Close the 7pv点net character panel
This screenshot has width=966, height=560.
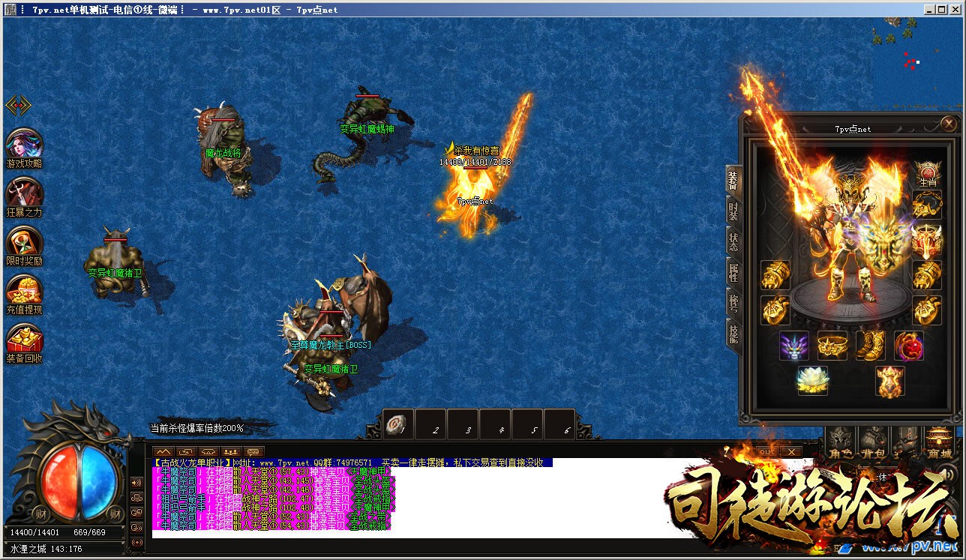(949, 124)
